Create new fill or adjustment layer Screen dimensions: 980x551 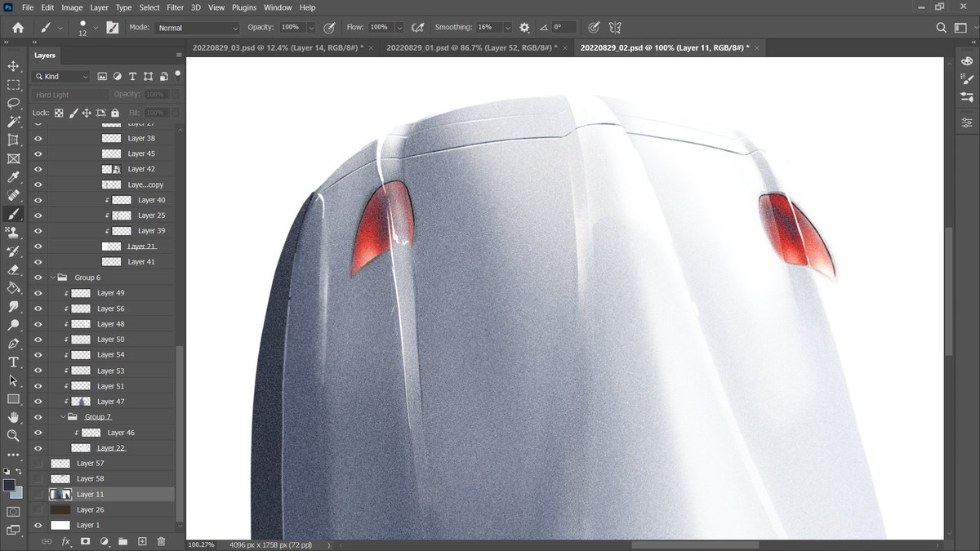(x=104, y=541)
